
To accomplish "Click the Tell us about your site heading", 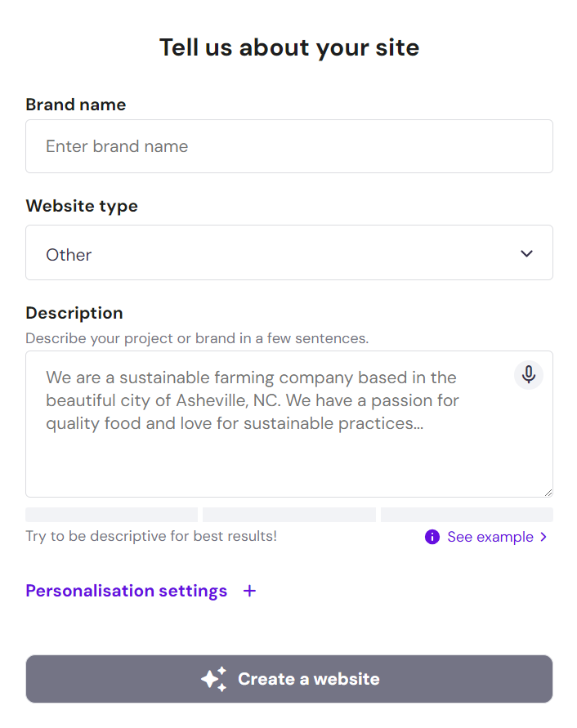I will pyautogui.click(x=288, y=47).
